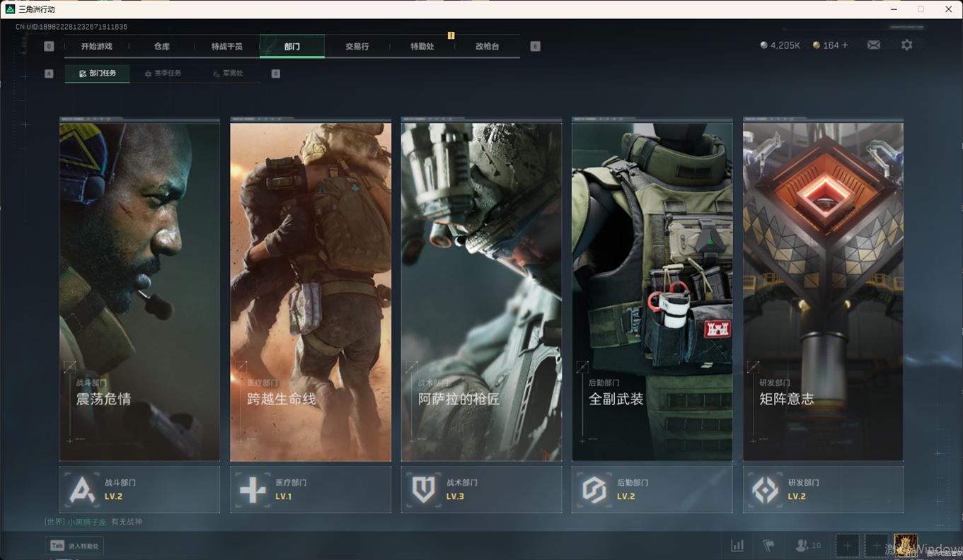963x560 pixels.
Task: Click the first empty squad slot plus button
Action: pyautogui.click(x=847, y=545)
